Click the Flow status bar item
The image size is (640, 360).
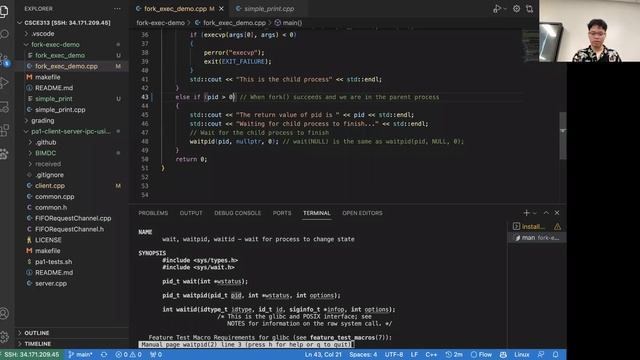pyautogui.click(x=481, y=355)
